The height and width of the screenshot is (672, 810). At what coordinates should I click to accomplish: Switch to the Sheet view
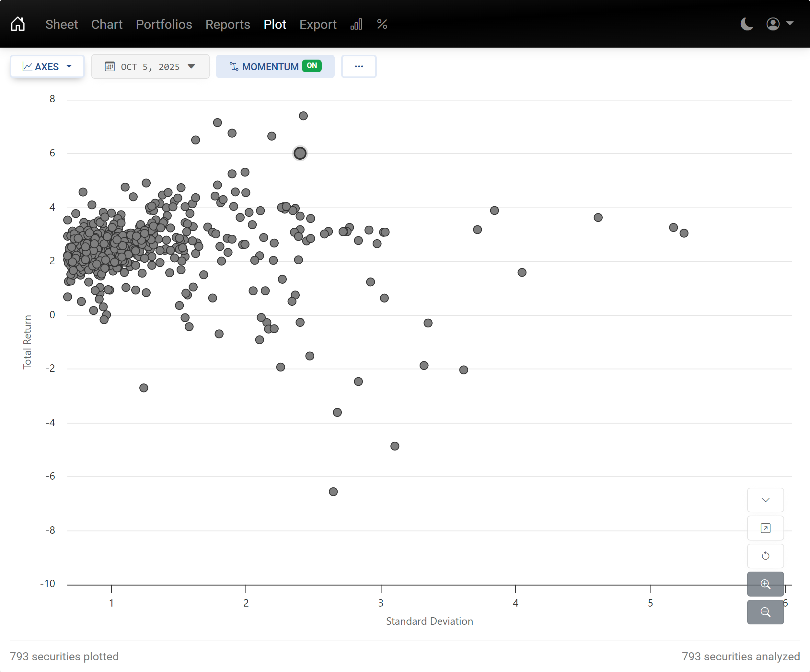[x=62, y=24]
